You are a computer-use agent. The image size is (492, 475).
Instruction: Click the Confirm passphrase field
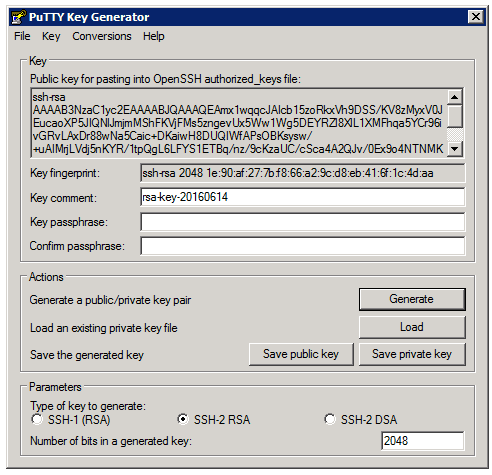point(303,246)
